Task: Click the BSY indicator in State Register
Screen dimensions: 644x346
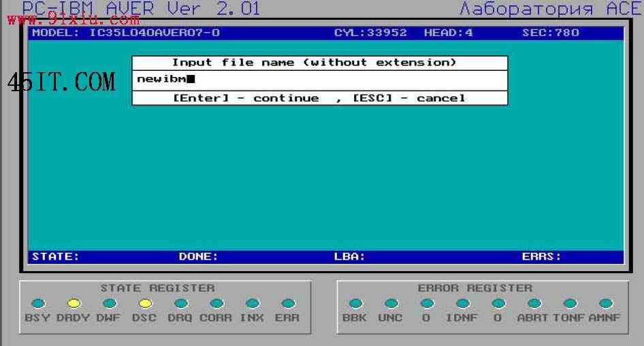Action: pos(38,303)
